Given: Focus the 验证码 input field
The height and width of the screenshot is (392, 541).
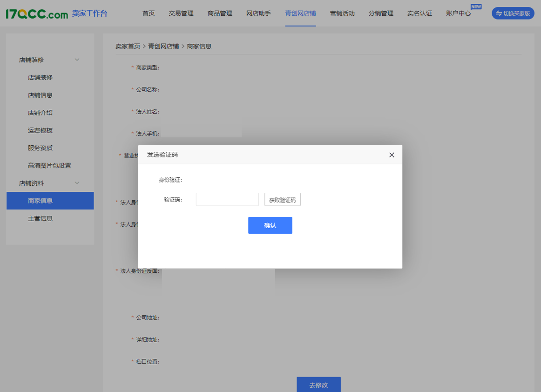Looking at the screenshot, I should tap(227, 199).
